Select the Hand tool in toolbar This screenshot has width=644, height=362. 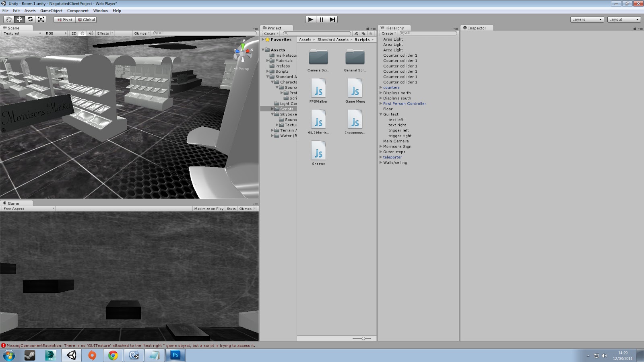[x=8, y=19]
